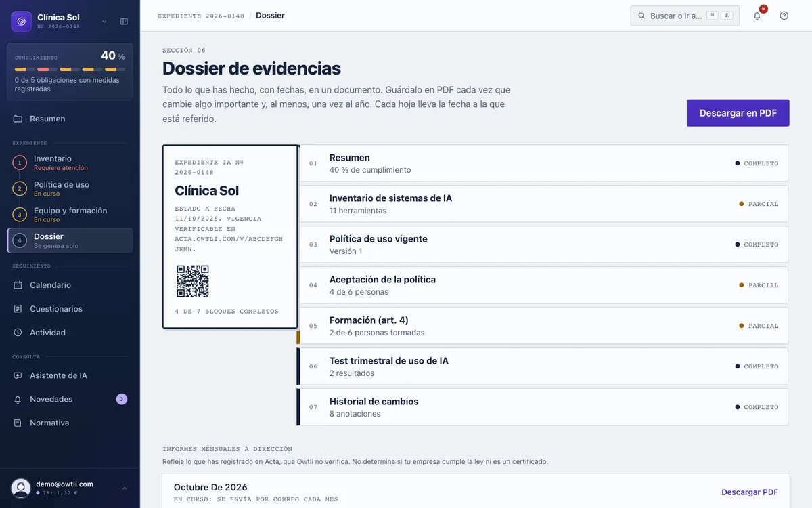Click the Resumen folder icon in sidebar

(x=18, y=119)
